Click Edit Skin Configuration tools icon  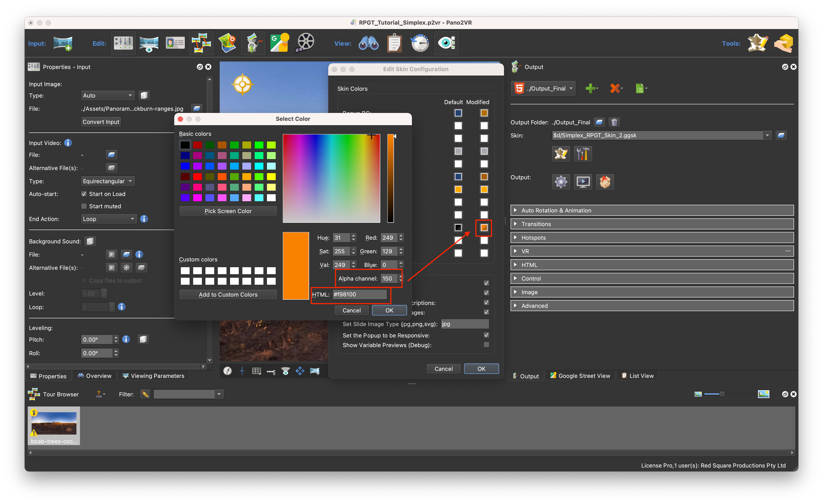tap(582, 154)
